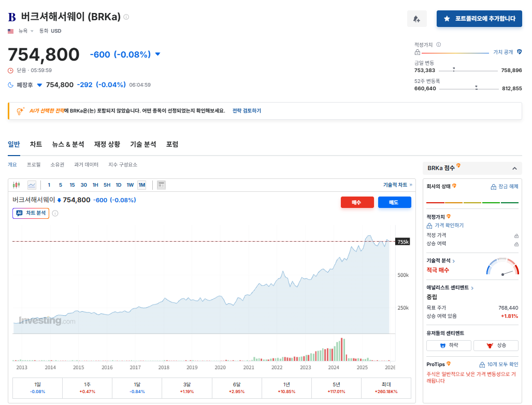This screenshot has width=532, height=405.
Task: Open 과거 데이터 sub-tab
Action: click(86, 164)
